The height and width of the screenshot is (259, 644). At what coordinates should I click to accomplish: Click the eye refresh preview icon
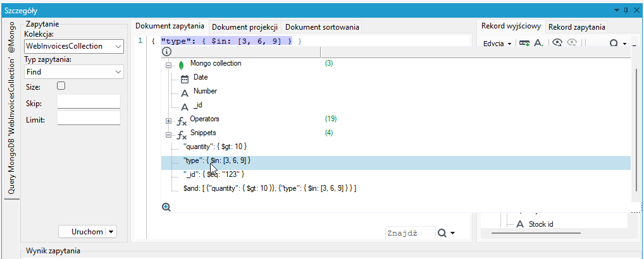pyautogui.click(x=557, y=43)
